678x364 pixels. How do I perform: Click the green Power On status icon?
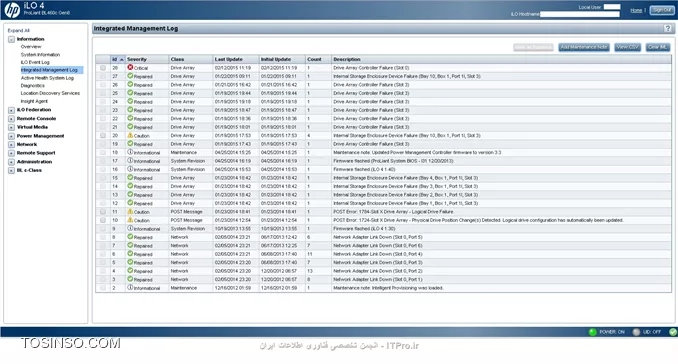pyautogui.click(x=592, y=332)
